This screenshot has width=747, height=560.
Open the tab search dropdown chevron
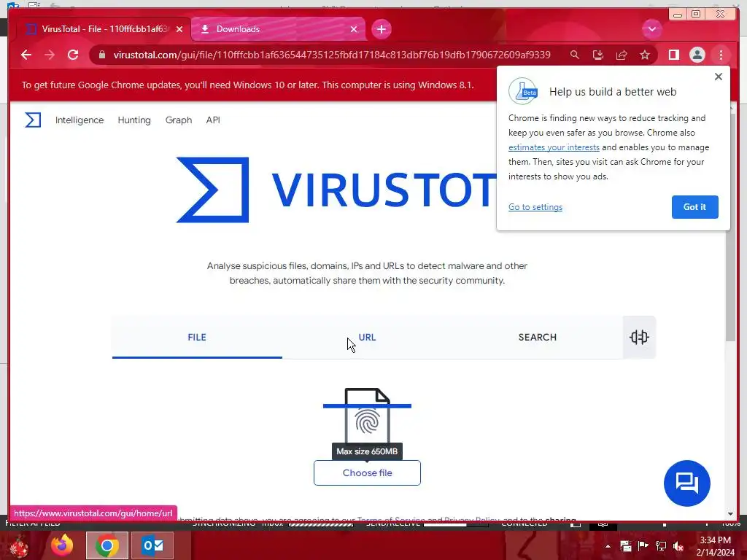651,29
